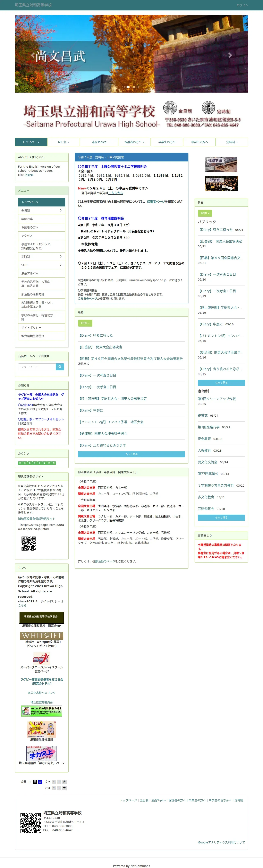Viewport: 263px width, 868px height.
Task: Select トップページ tab in navigation bar
Action: tap(31, 142)
